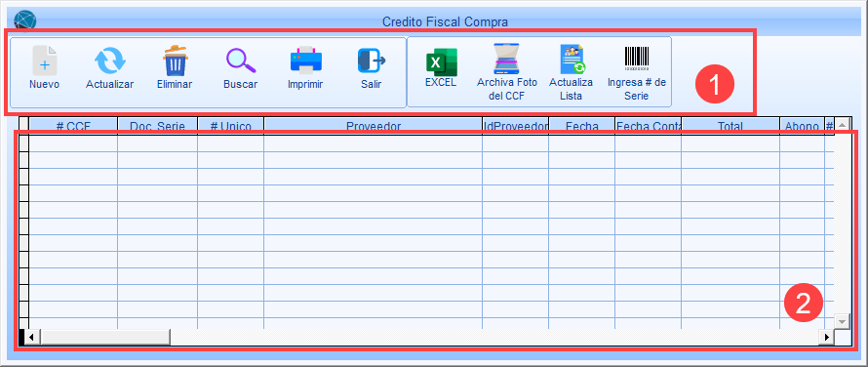
Task: Exit the form via Salir icon
Action: click(x=371, y=61)
